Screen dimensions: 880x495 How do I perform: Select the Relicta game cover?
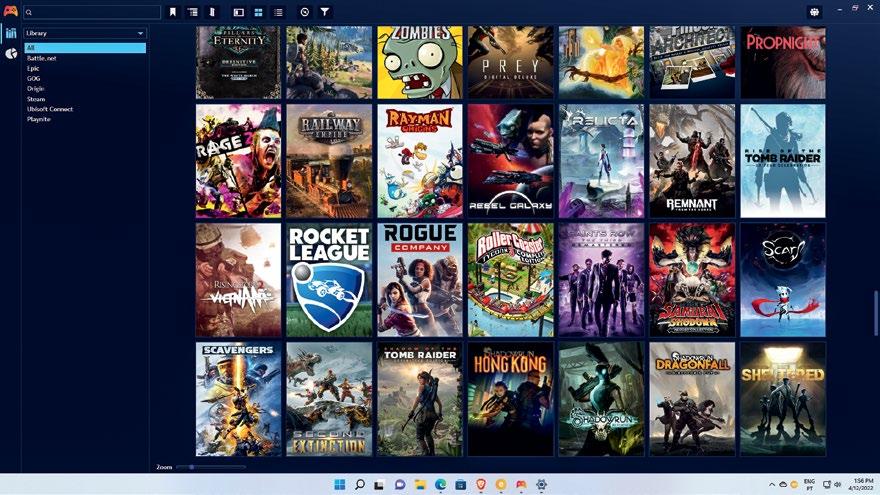tap(602, 161)
